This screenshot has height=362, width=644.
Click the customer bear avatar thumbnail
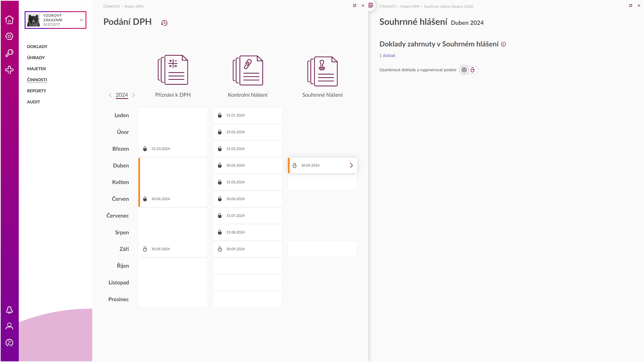(34, 20)
